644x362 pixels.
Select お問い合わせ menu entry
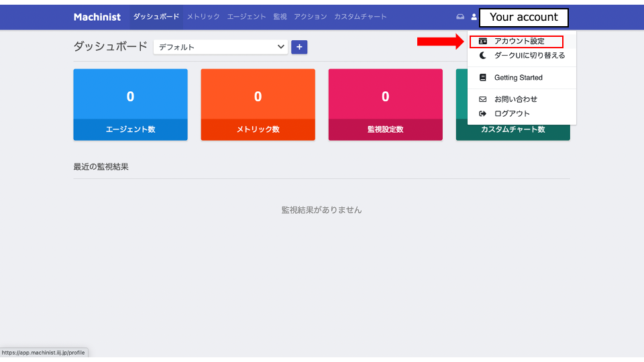522,99
